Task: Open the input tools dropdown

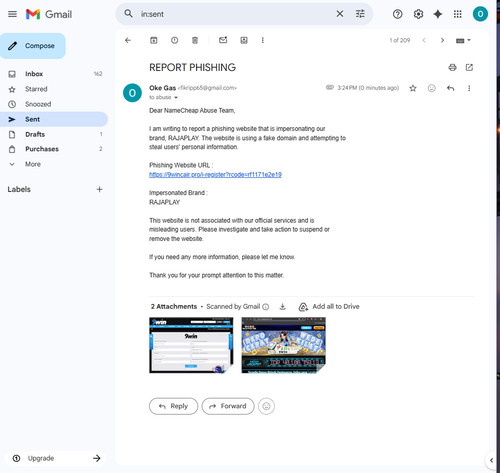Action: (463, 40)
